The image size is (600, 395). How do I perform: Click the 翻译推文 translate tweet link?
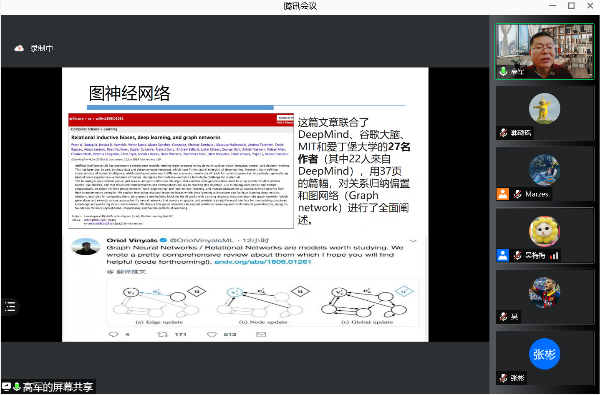[127, 272]
